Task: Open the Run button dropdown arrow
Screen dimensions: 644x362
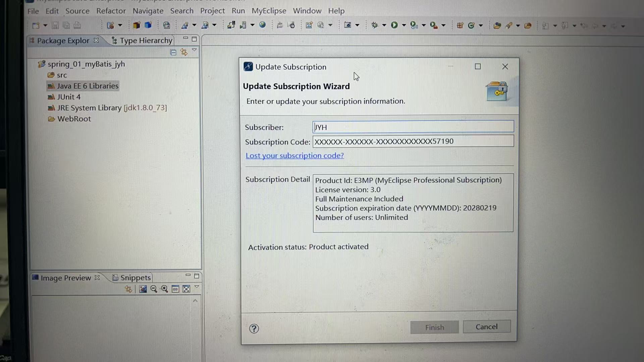Action: [404, 25]
